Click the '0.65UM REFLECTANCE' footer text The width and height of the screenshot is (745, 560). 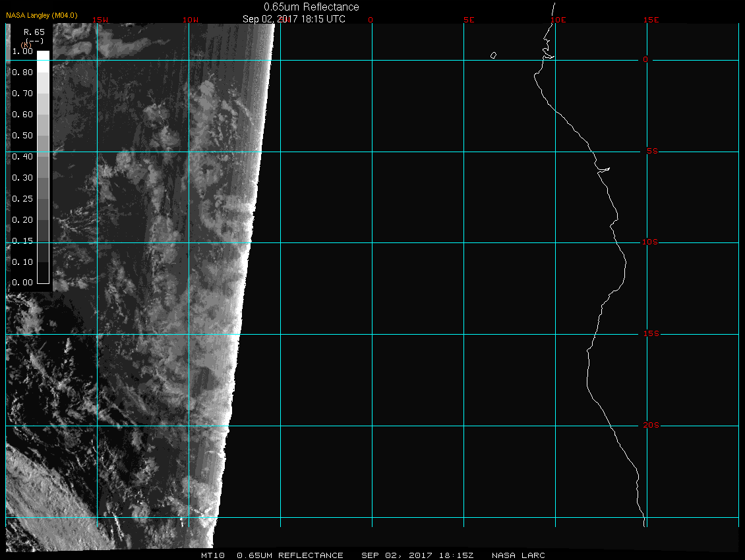click(x=290, y=555)
